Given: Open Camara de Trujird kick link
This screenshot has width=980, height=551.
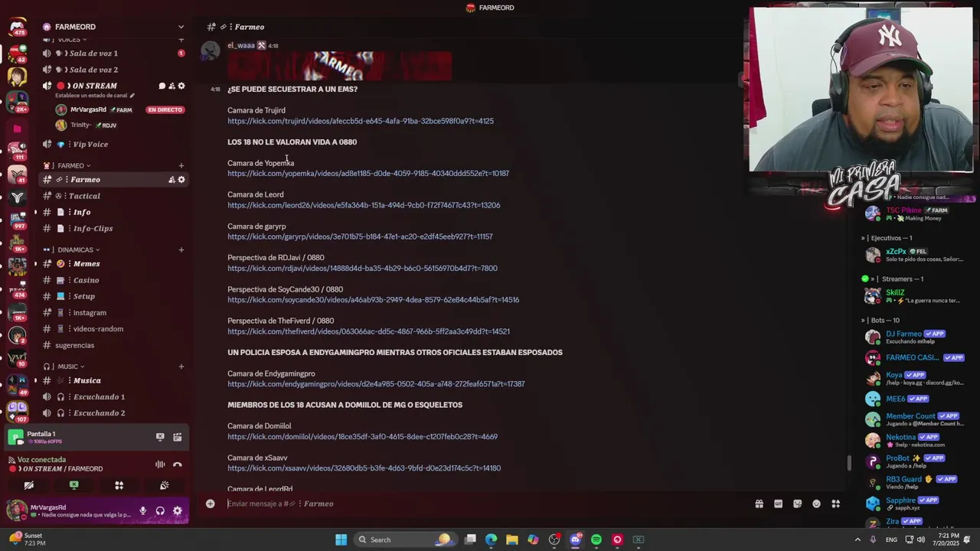Looking at the screenshot, I should [x=361, y=121].
